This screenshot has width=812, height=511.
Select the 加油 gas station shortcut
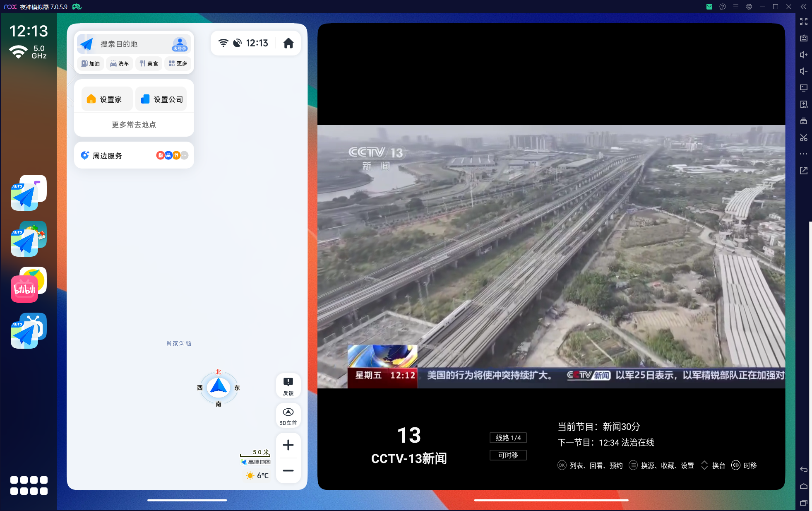point(91,63)
